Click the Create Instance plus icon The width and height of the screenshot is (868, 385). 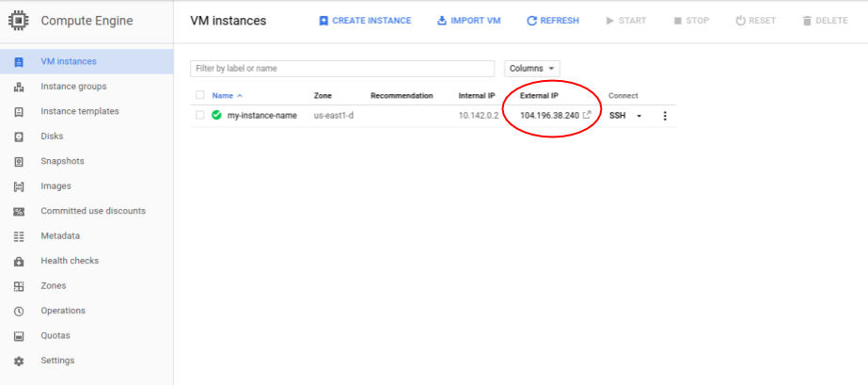tap(324, 21)
